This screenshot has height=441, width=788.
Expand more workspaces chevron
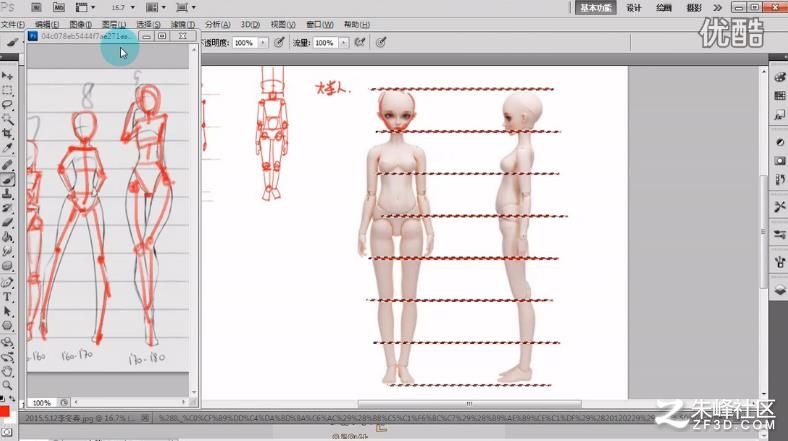pyautogui.click(x=717, y=8)
